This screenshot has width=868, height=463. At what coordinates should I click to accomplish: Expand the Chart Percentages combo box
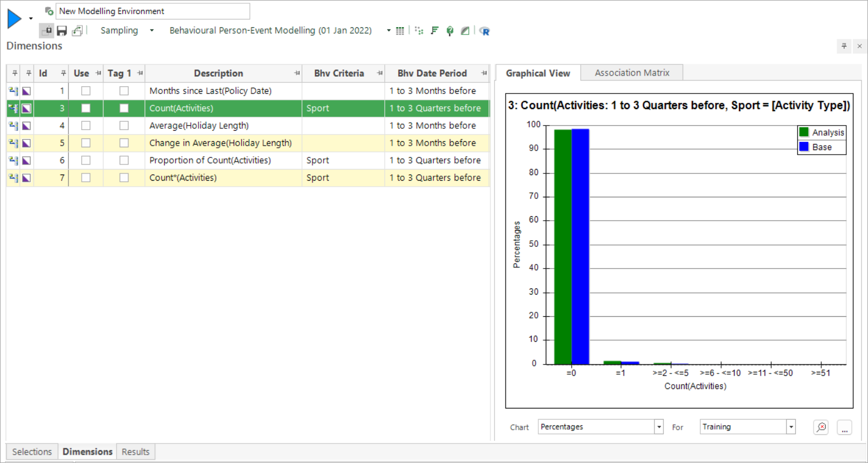tap(659, 427)
